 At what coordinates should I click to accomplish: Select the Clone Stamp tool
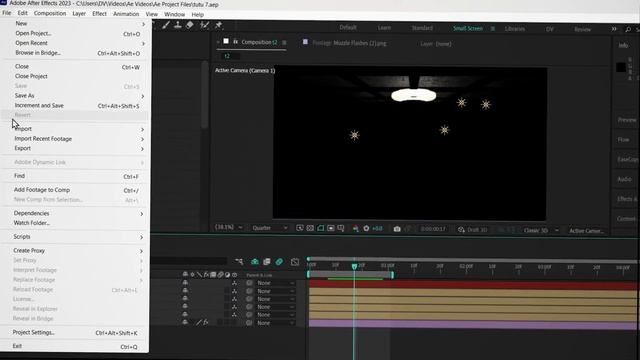178,25
